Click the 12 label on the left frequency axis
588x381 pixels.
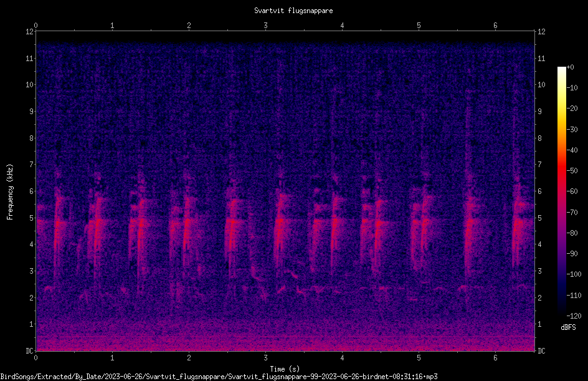[x=29, y=32]
